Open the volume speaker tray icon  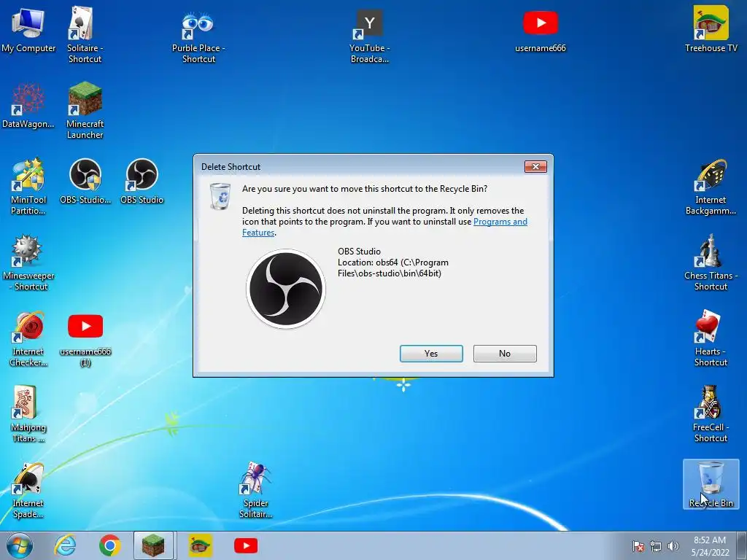673,546
